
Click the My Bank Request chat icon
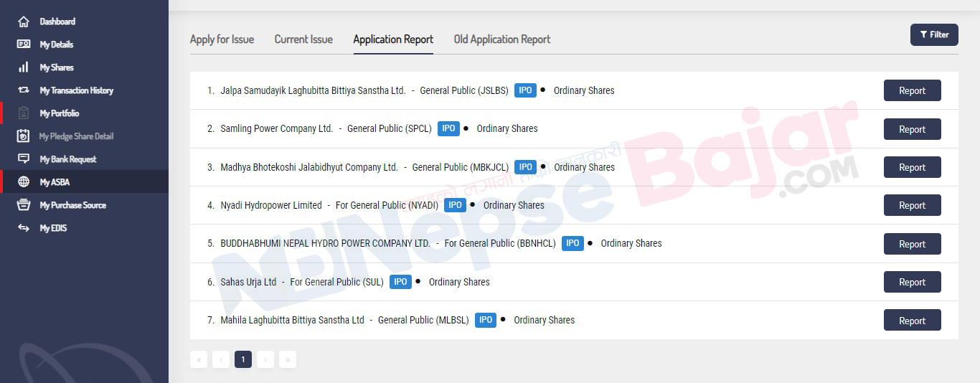pyautogui.click(x=24, y=159)
